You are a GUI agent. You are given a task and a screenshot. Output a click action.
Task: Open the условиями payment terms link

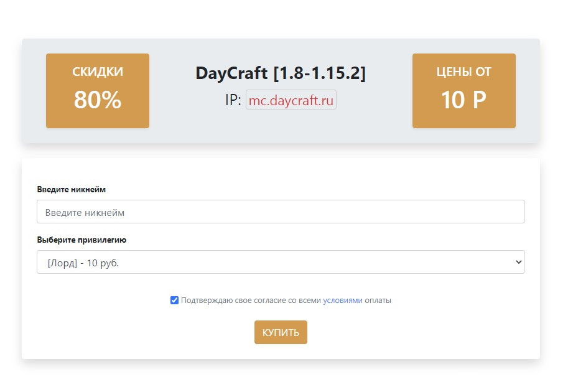pos(343,301)
